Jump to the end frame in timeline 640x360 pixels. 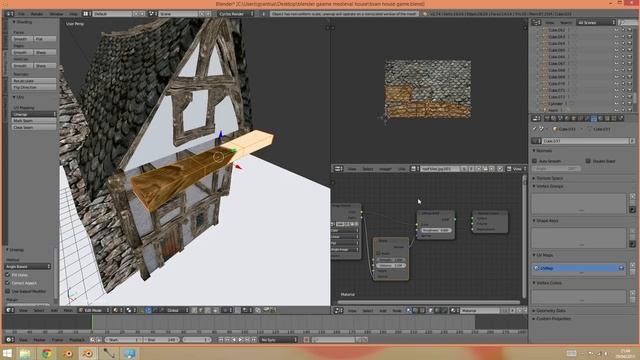click(253, 340)
